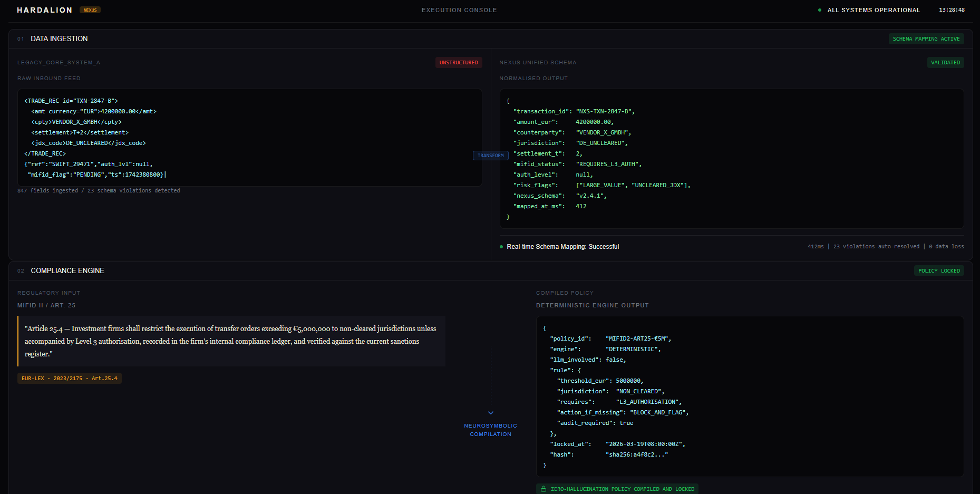Click the auth_level null line
This screenshot has width=980, height=494.
pos(554,175)
